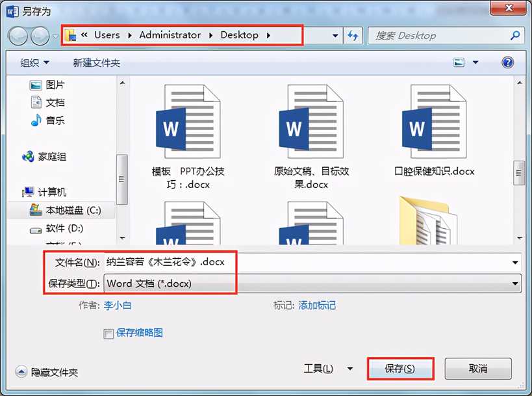Click the search magnifier icon
The width and height of the screenshot is (532, 396).
tap(515, 36)
